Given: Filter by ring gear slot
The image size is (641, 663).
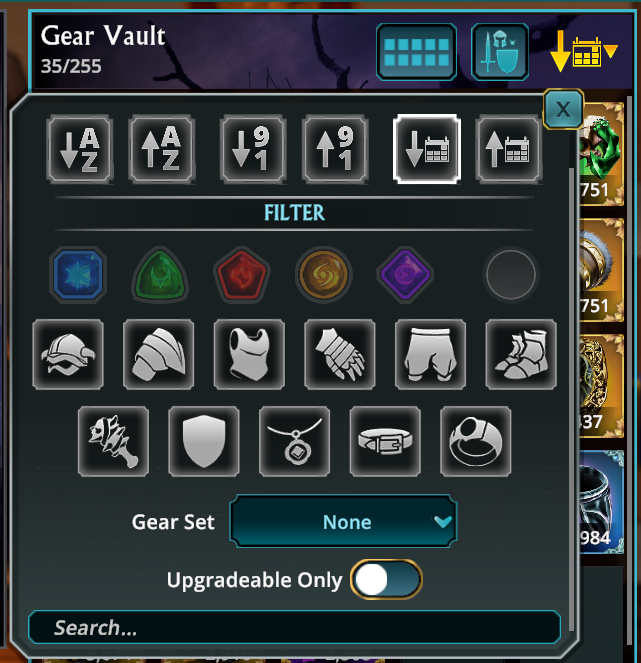Looking at the screenshot, I should (476, 441).
